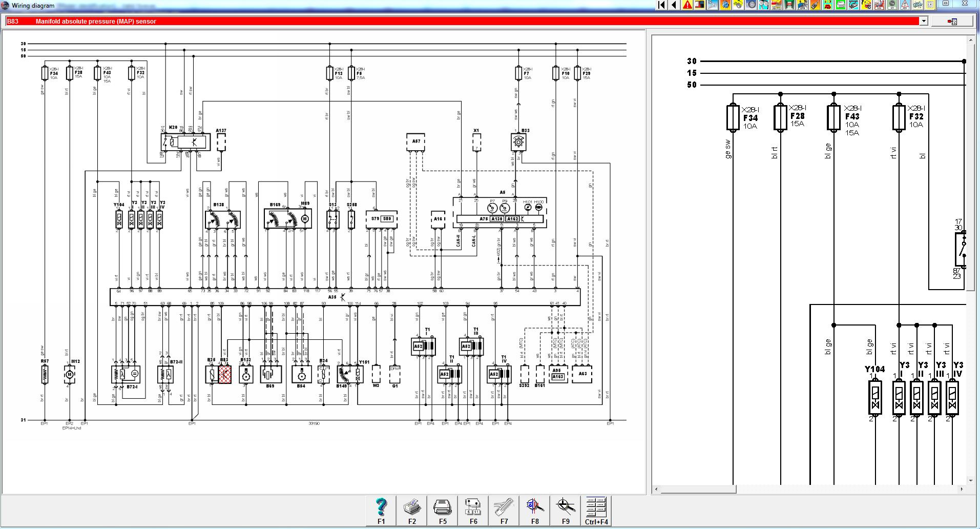The height and width of the screenshot is (529, 980).
Task: Open the green vehicle lift icon
Action: [789, 5]
